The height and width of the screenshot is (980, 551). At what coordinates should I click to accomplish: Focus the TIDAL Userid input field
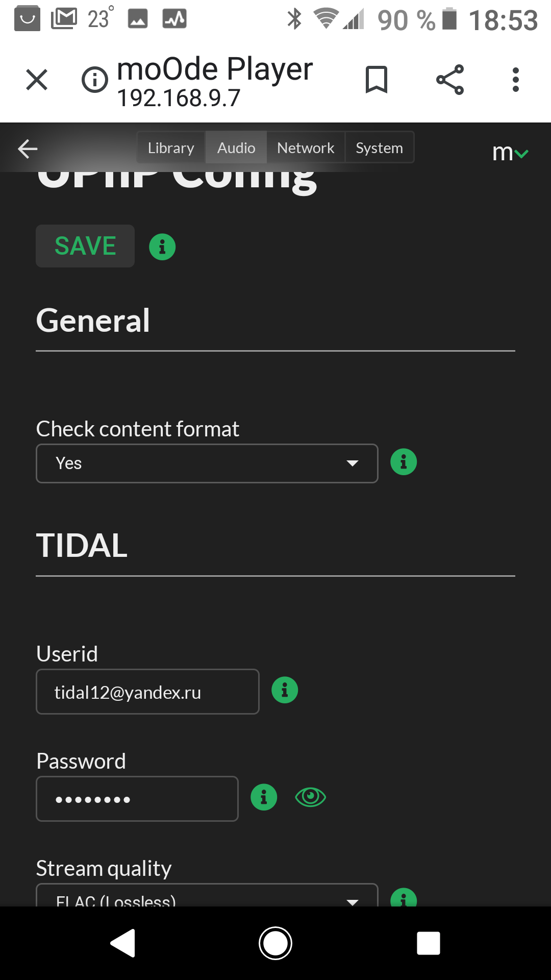click(x=147, y=692)
